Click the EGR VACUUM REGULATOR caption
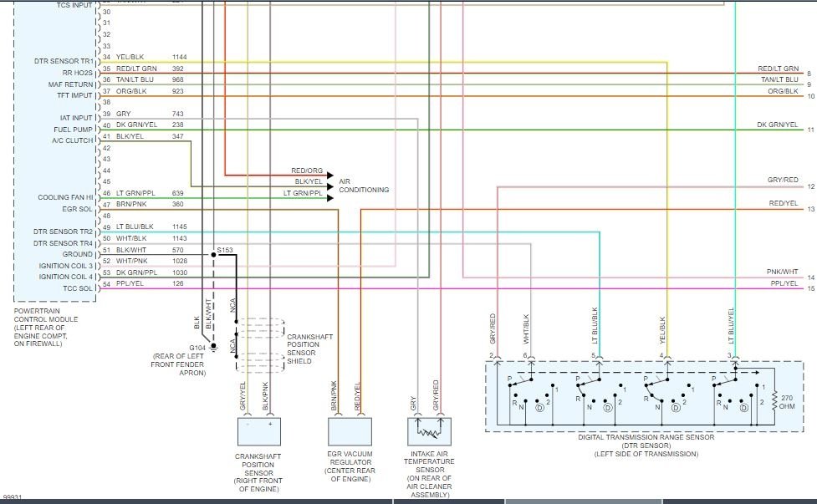Image resolution: width=817 pixels, height=504 pixels. (350, 458)
